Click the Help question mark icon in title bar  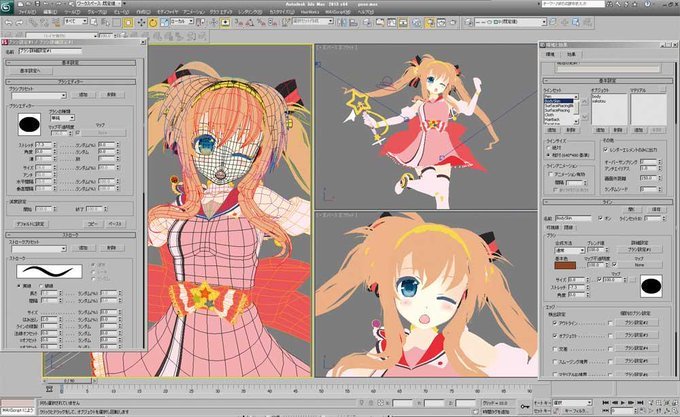click(647, 4)
